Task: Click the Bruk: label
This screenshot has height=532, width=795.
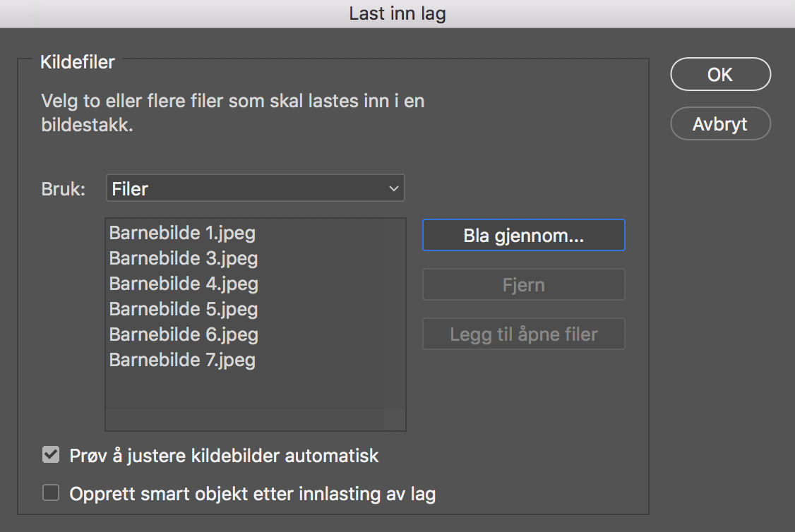Action: pos(63,189)
